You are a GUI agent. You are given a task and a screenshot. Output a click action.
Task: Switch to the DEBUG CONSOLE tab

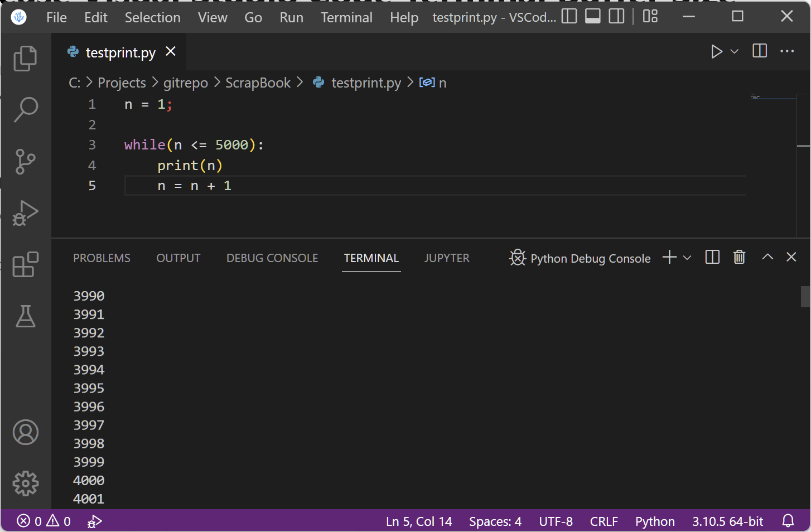pyautogui.click(x=272, y=258)
